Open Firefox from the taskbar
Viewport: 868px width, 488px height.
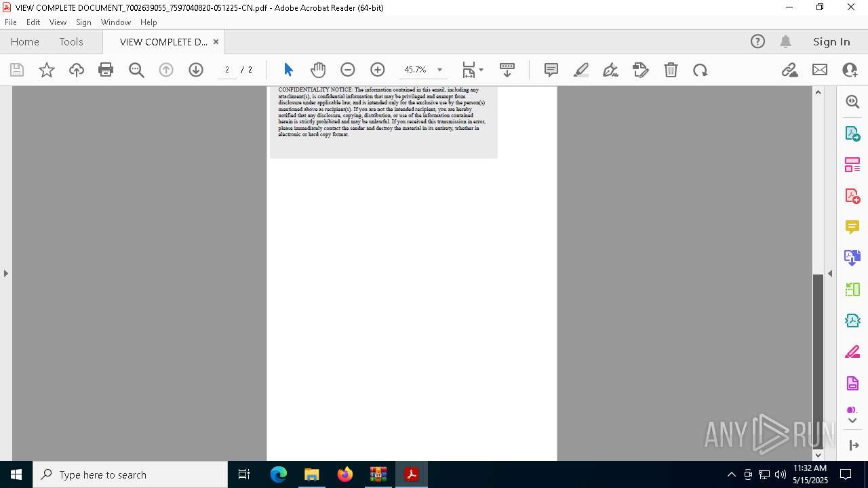345,474
